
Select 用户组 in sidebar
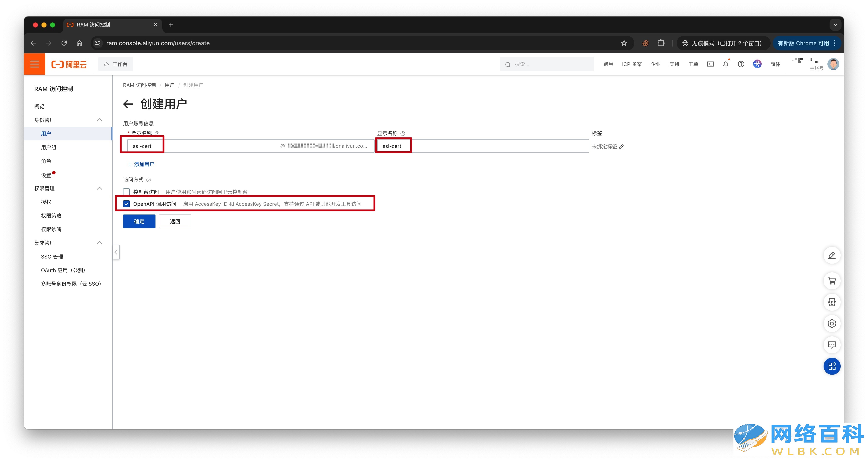[48, 147]
